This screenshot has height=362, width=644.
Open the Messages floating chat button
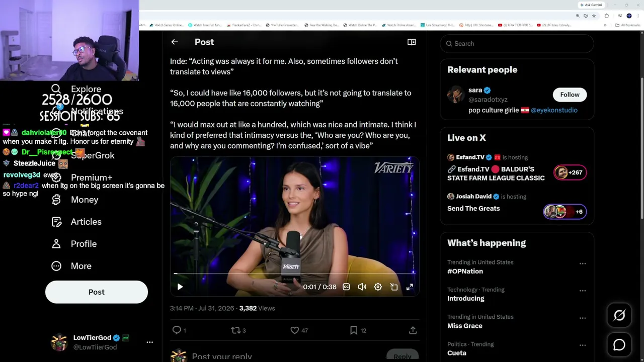[619, 345]
